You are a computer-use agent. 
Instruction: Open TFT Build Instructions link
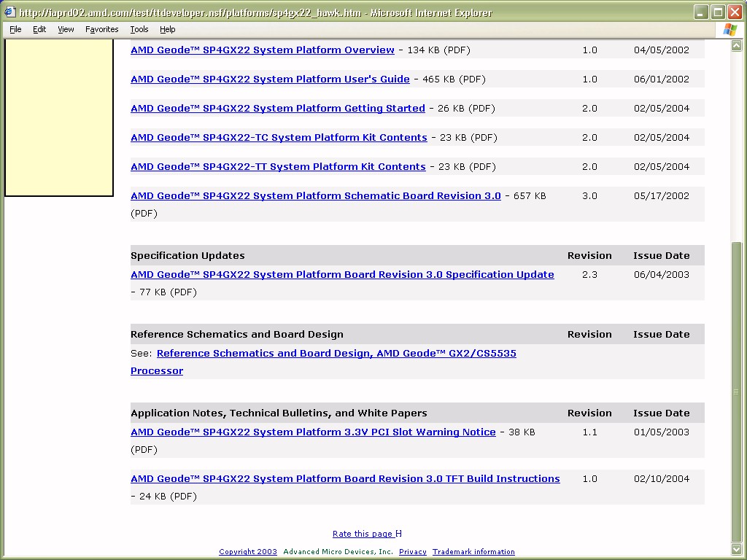pos(345,479)
